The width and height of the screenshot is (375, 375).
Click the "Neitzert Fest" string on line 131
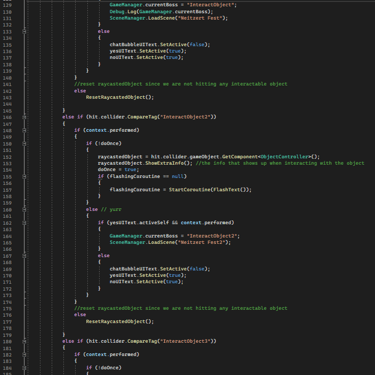pyautogui.click(x=199, y=18)
